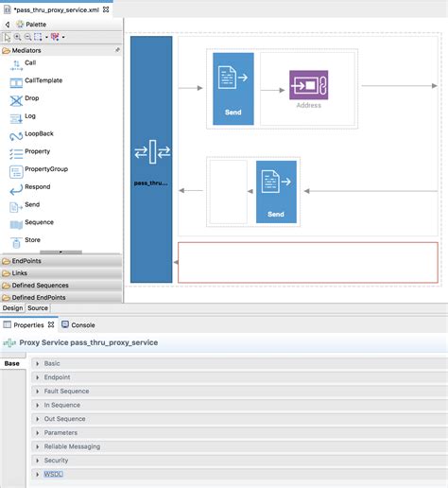Expand the Endpoint properties section
448x488 pixels.
coord(239,377)
